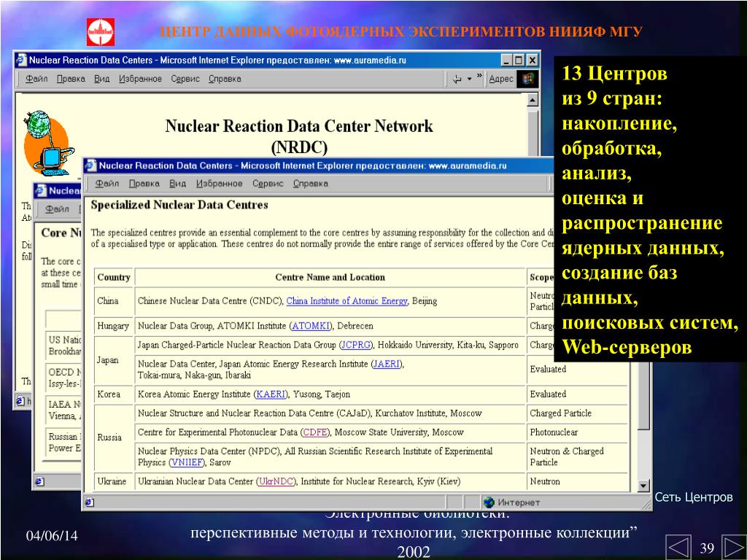Viewport: 747px width, 560px height.
Task: Open the CDFE link
Action: pos(315,432)
